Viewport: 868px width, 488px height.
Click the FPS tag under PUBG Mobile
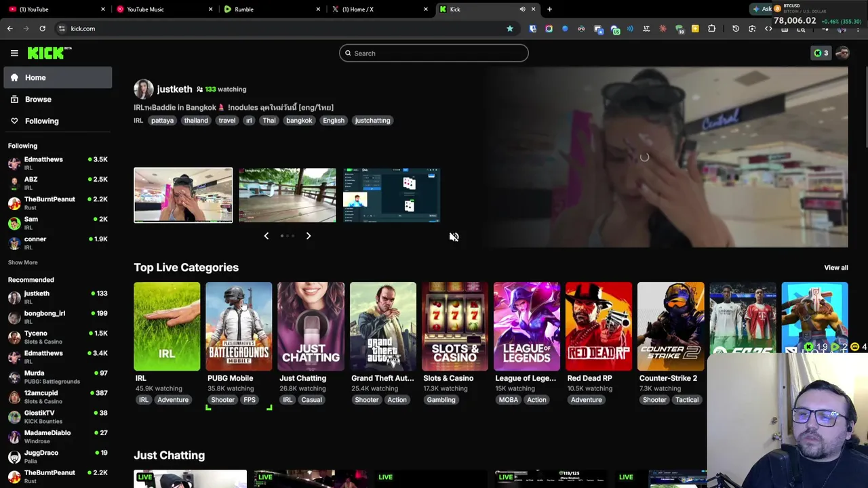click(x=250, y=400)
